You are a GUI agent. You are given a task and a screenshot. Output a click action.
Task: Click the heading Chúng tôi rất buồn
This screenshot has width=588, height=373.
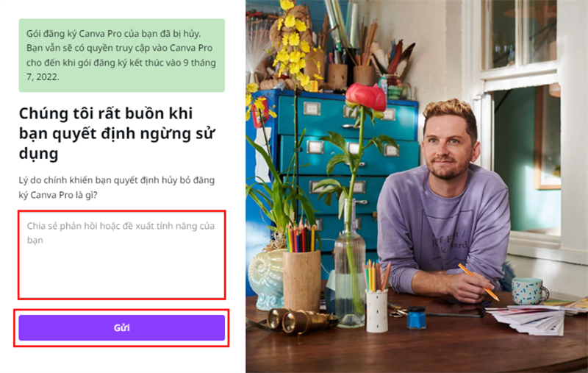point(117,133)
